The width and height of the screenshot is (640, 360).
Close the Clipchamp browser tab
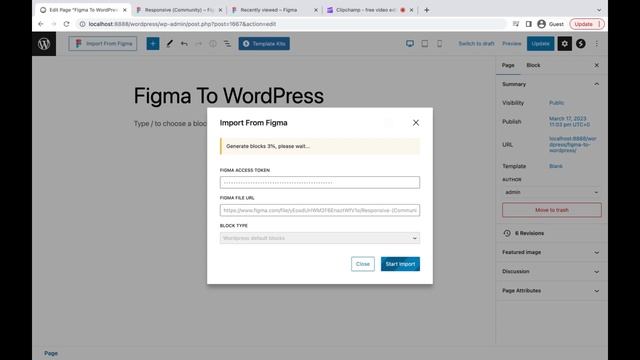pyautogui.click(x=411, y=10)
